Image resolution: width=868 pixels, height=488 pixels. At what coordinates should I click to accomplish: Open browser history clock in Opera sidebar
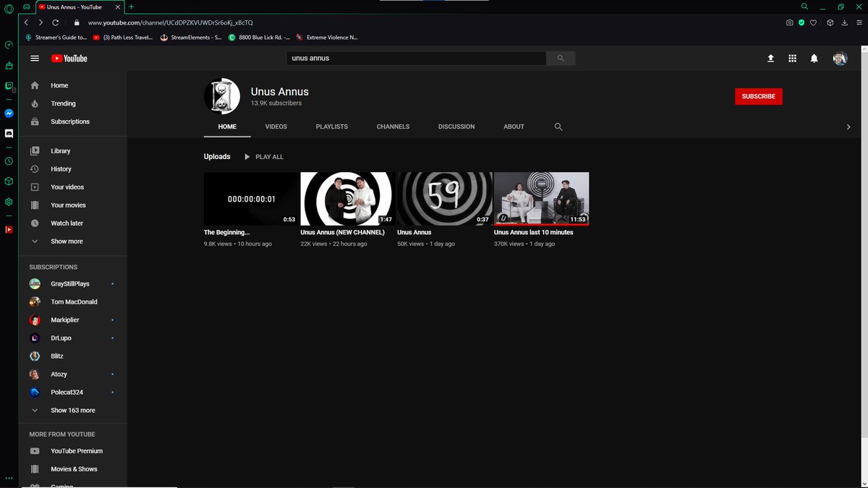coord(9,161)
